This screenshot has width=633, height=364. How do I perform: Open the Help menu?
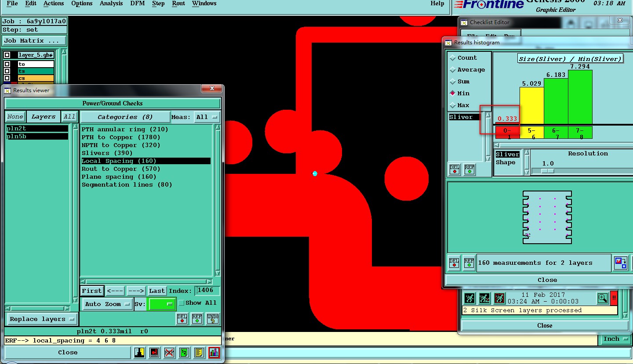click(x=437, y=4)
